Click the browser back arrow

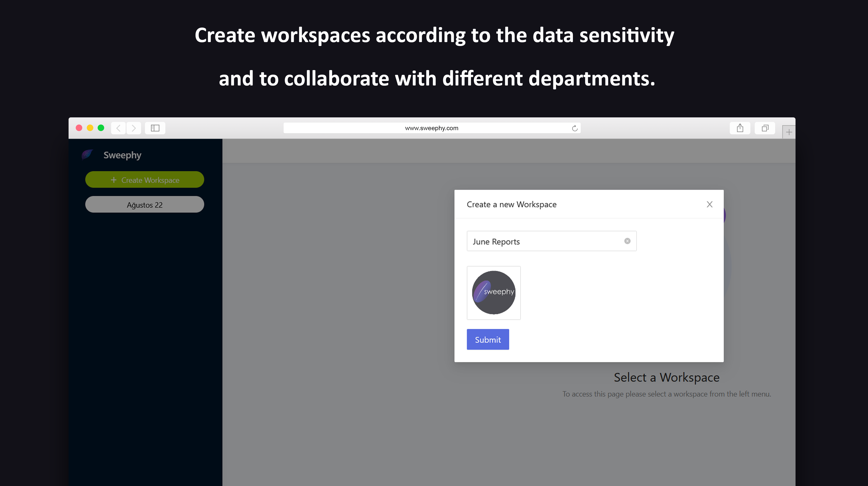coord(118,128)
